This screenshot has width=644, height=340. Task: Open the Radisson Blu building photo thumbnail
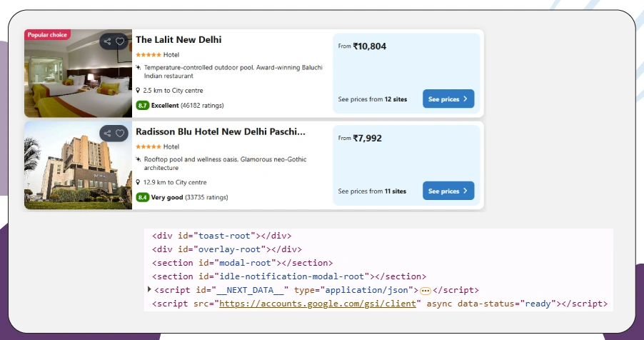click(78, 165)
